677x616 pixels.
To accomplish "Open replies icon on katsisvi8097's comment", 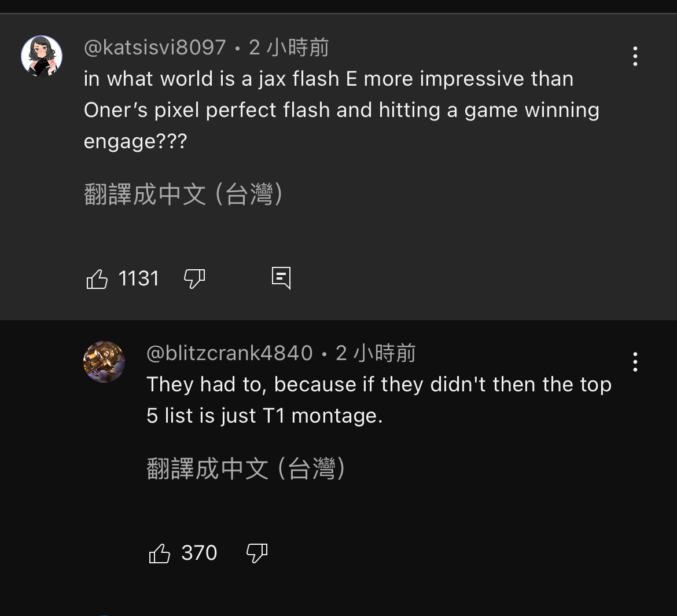I will coord(281,278).
